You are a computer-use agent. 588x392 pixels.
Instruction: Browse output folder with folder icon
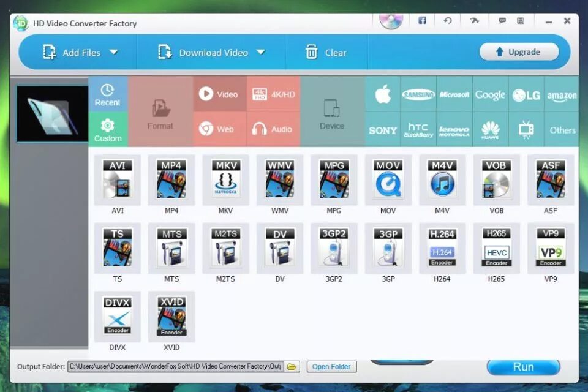point(292,366)
